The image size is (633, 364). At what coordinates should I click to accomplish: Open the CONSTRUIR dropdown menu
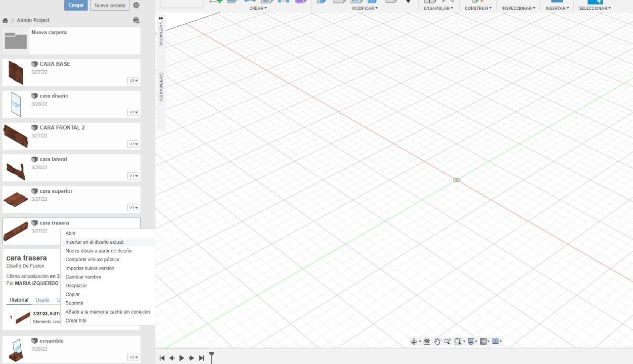478,8
